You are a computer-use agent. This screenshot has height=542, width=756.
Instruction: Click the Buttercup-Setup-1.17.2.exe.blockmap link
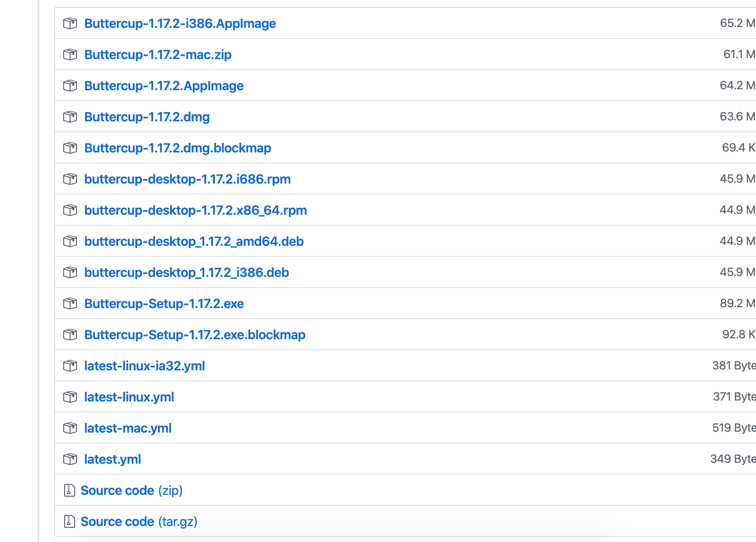(195, 335)
